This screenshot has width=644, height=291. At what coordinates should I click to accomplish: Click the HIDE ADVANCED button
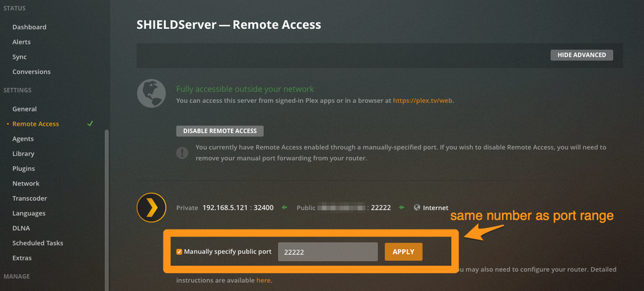(582, 55)
